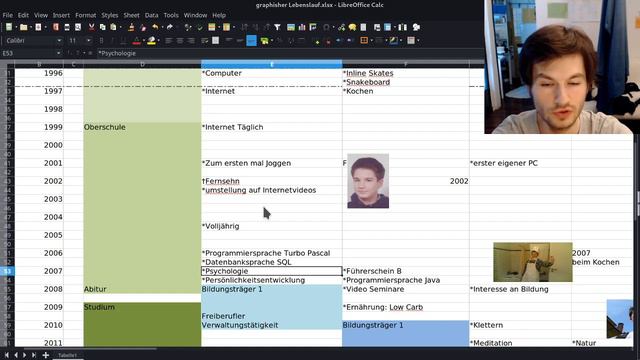Open the Freeze Rows and Columns dropdown arrow

click(x=395, y=27)
